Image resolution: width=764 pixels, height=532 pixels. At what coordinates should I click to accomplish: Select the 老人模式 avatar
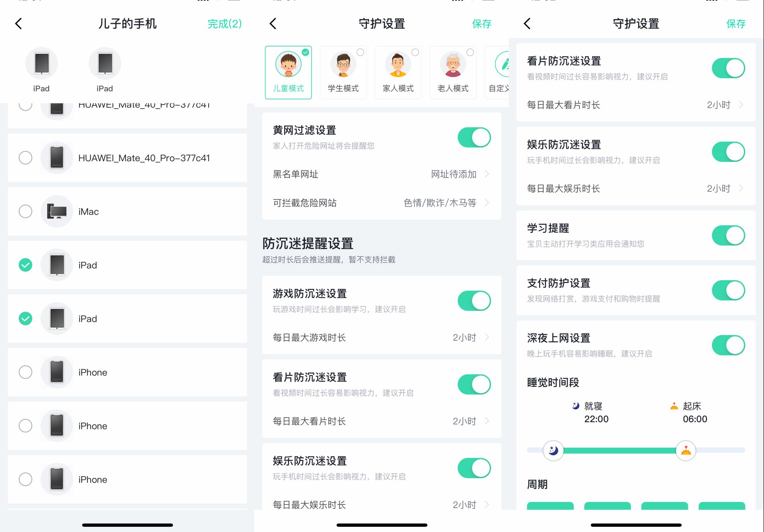(x=453, y=64)
